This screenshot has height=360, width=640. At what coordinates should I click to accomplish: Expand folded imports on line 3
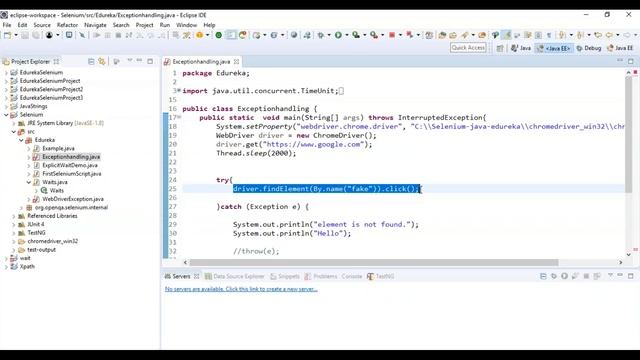coord(179,90)
